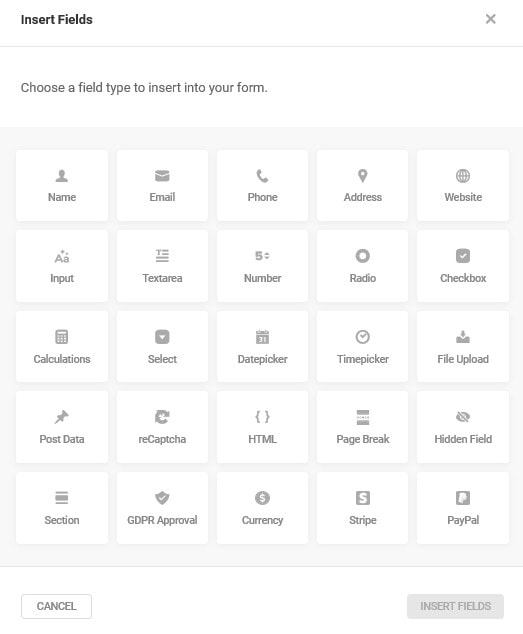The height and width of the screenshot is (634, 523).
Task: Choose the Email field type
Action: tap(162, 186)
